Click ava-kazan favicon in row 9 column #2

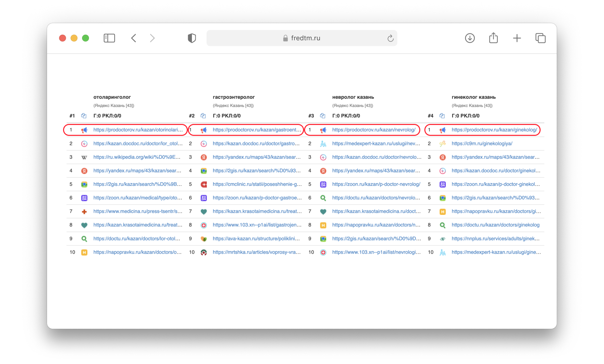pyautogui.click(x=204, y=239)
